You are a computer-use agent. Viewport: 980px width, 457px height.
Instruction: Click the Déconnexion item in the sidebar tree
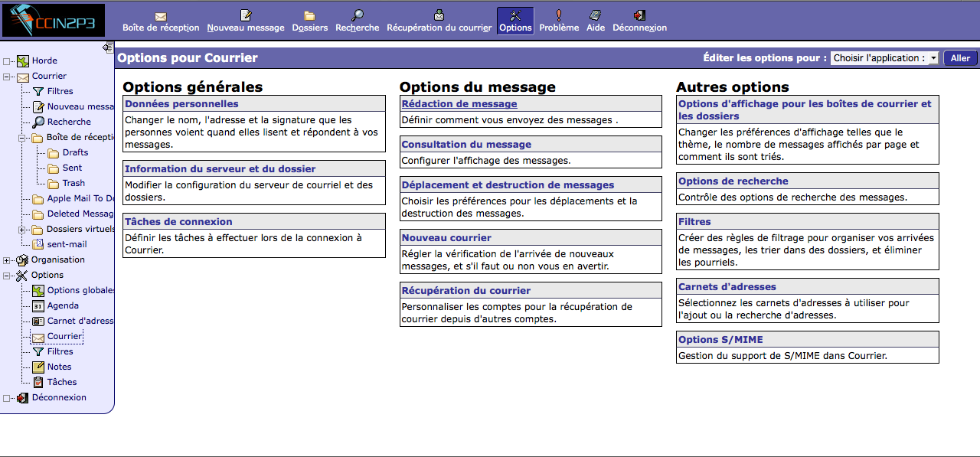pos(59,397)
